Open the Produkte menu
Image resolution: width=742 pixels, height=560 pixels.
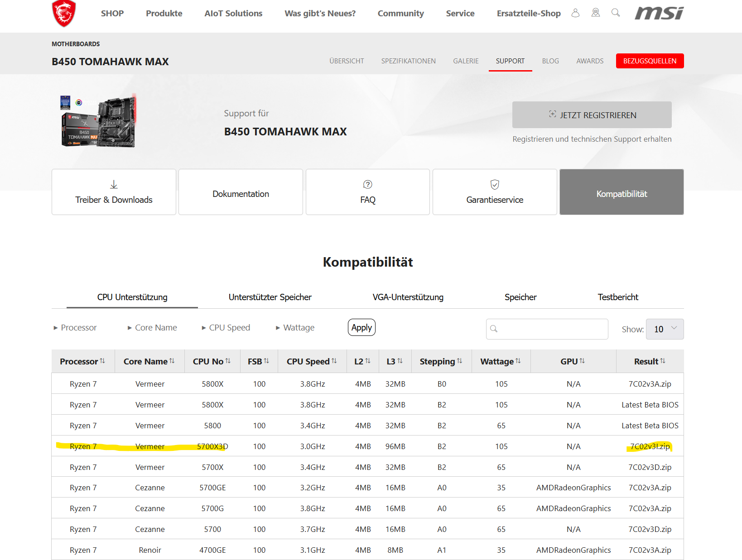pyautogui.click(x=164, y=14)
